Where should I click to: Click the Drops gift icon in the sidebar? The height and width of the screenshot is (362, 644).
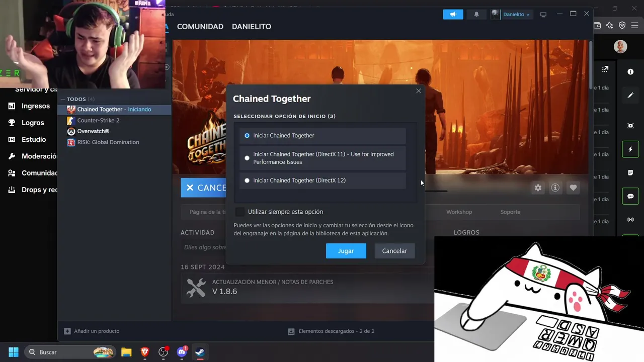pyautogui.click(x=12, y=190)
